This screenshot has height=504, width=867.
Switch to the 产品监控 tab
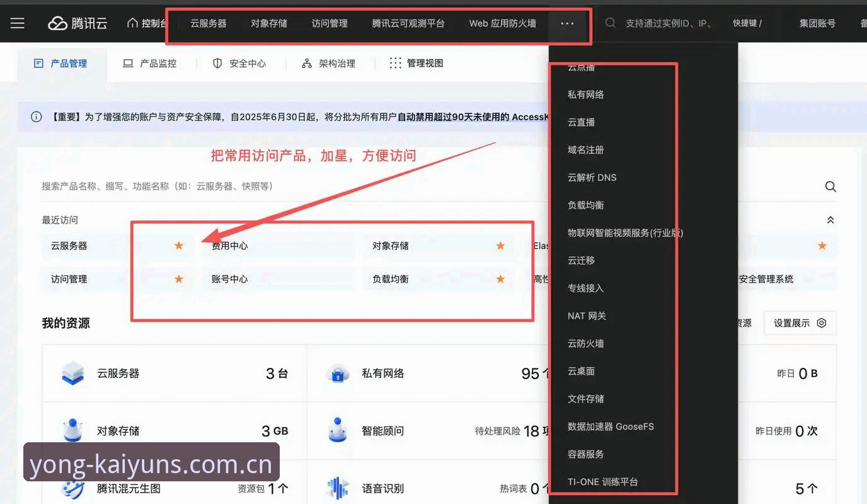click(x=150, y=63)
